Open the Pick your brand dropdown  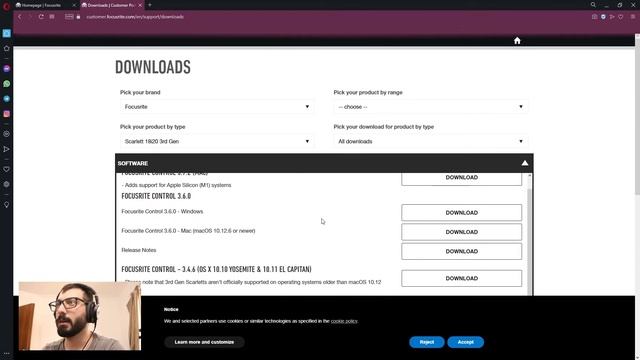(217, 107)
